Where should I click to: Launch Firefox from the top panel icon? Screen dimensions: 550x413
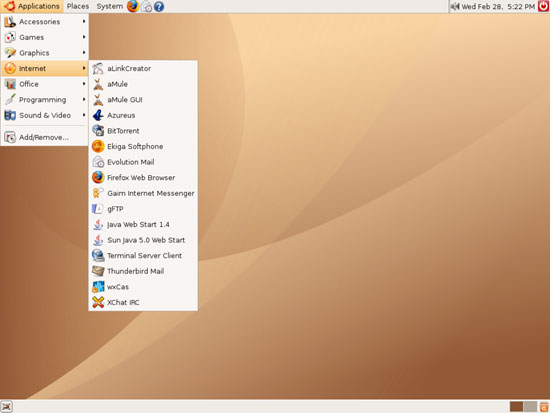click(x=133, y=6)
